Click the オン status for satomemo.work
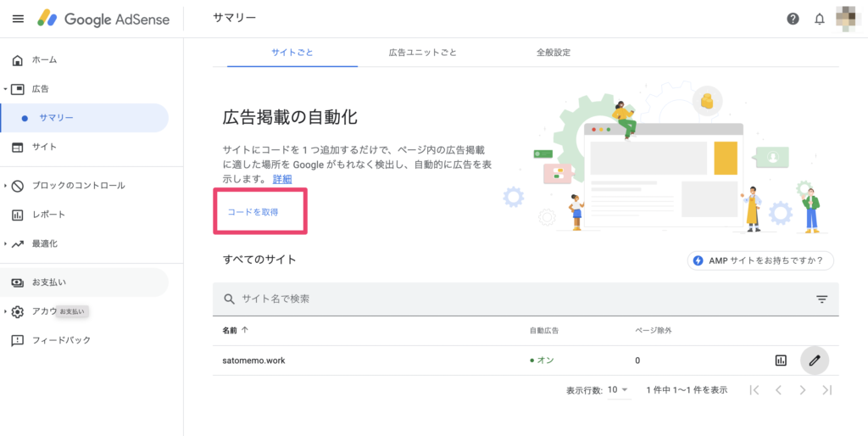Image resolution: width=868 pixels, height=436 pixels. click(x=542, y=361)
